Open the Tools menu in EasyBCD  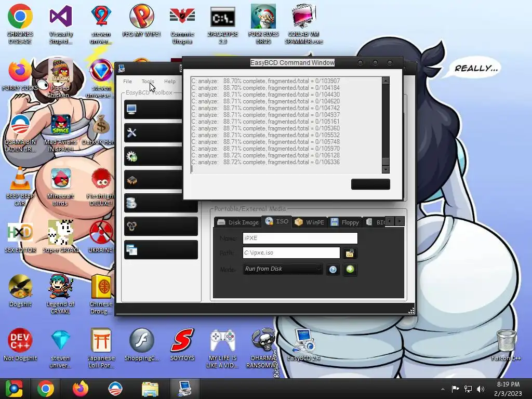pyautogui.click(x=148, y=82)
